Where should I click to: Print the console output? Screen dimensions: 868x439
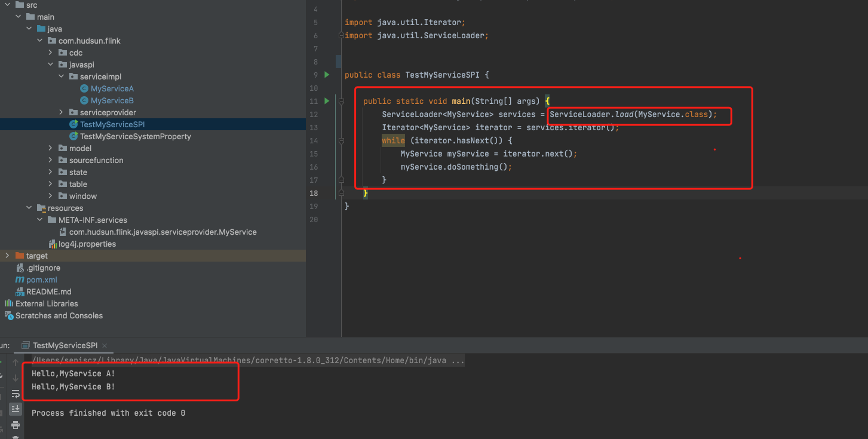point(16,425)
